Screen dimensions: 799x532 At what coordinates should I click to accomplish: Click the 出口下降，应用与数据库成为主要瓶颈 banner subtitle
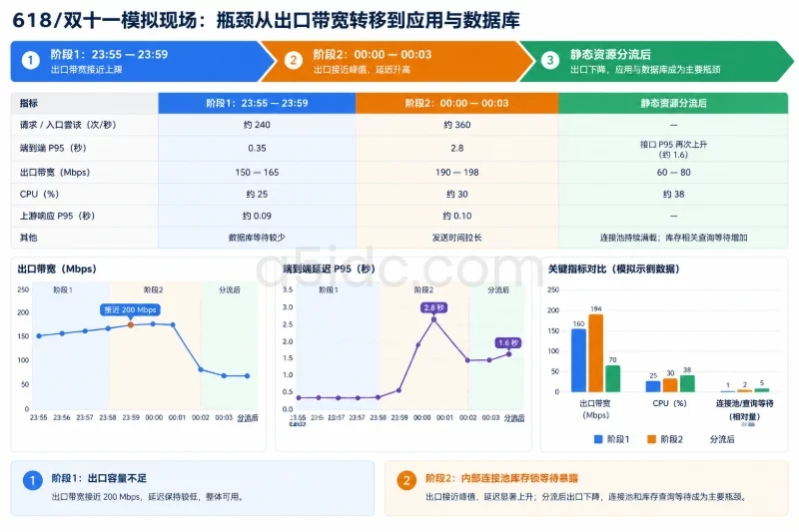pyautogui.click(x=644, y=70)
